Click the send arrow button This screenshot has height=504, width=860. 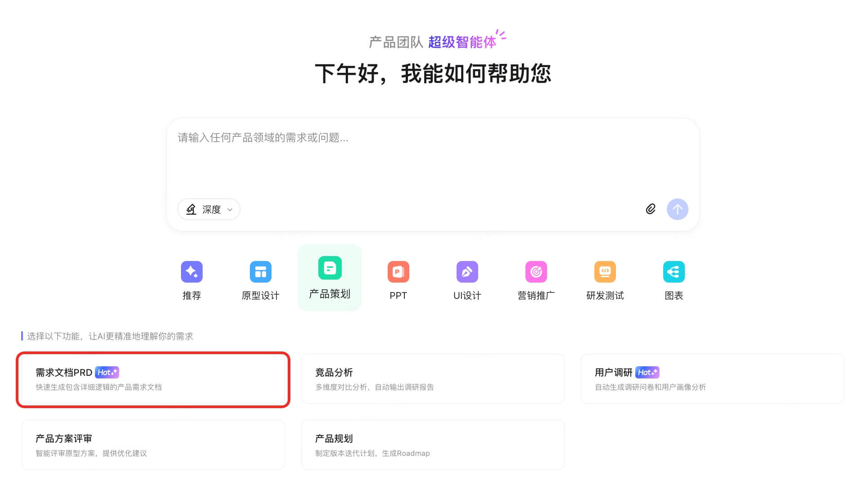click(678, 209)
